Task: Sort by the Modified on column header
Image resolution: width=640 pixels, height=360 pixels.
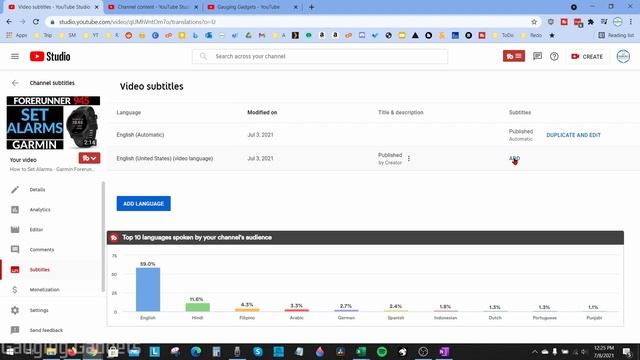Action: point(262,112)
